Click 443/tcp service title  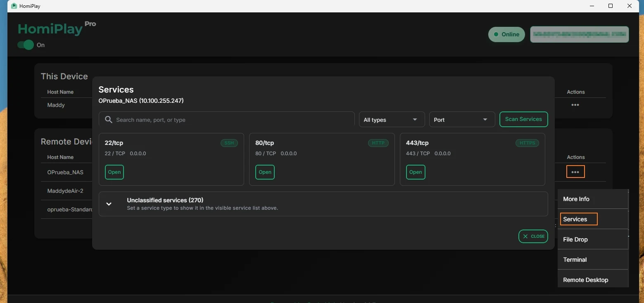click(417, 143)
